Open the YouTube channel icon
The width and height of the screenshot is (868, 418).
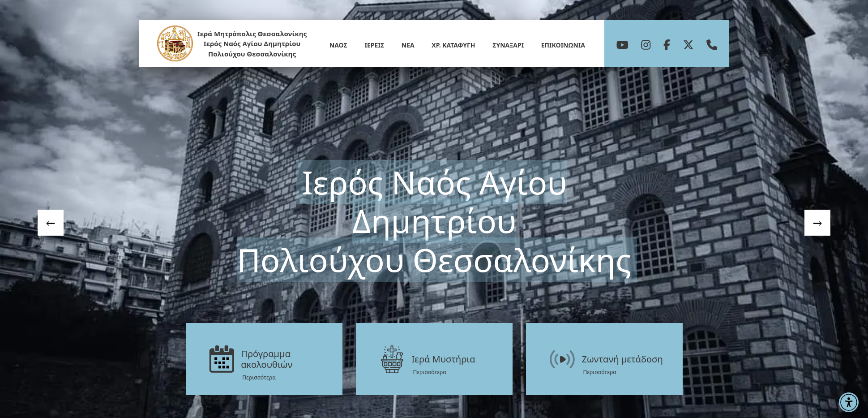click(622, 45)
